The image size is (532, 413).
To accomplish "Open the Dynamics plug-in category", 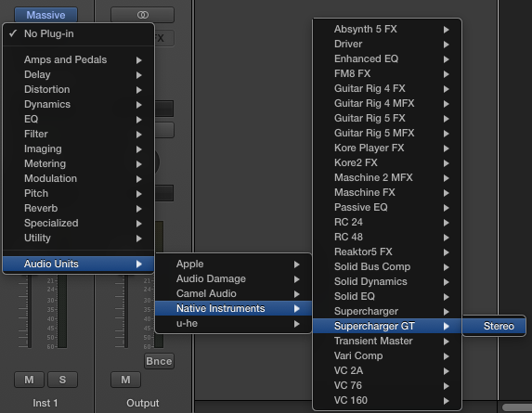I will click(78, 105).
